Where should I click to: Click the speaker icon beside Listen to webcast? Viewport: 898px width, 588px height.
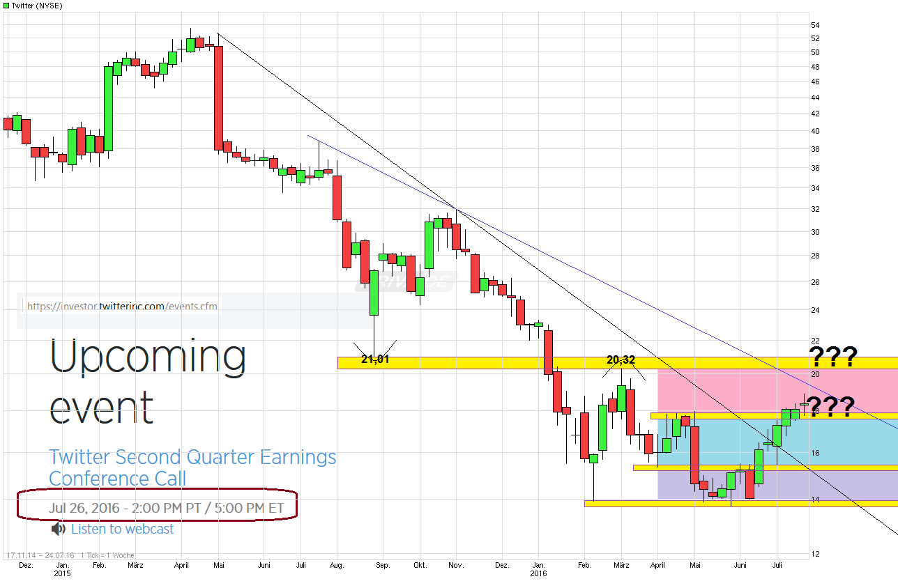pyautogui.click(x=59, y=529)
